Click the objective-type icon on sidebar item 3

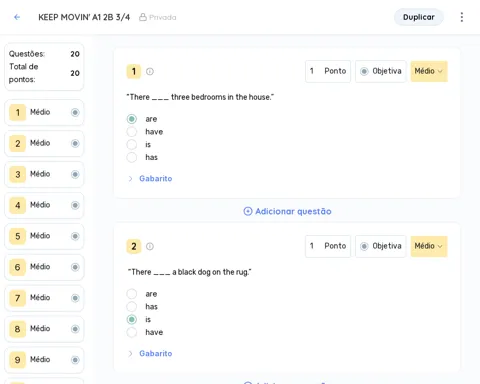(75, 174)
